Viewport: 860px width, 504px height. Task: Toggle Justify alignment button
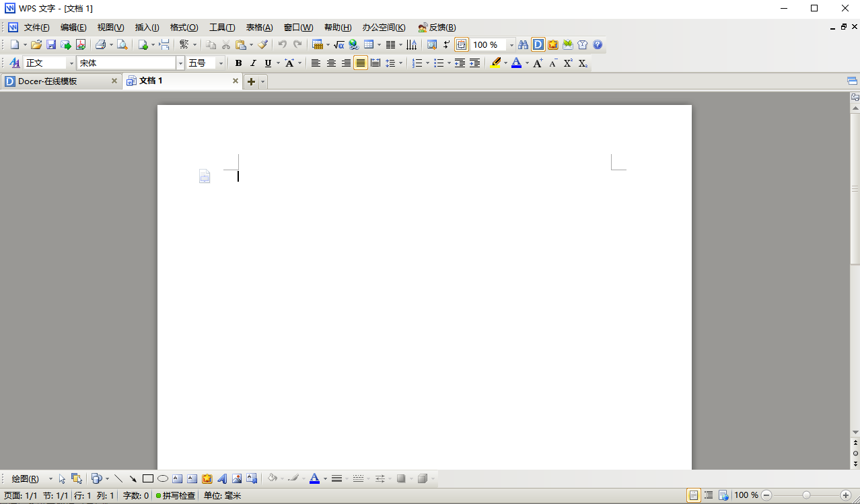tap(361, 63)
